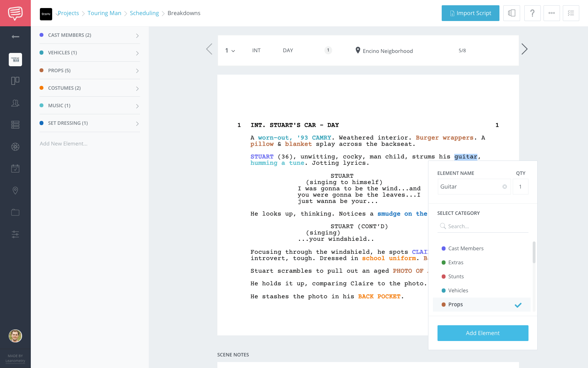Viewport: 588px width, 368px height.
Task: Open the shot list aperture icon
Action: [x=15, y=147]
